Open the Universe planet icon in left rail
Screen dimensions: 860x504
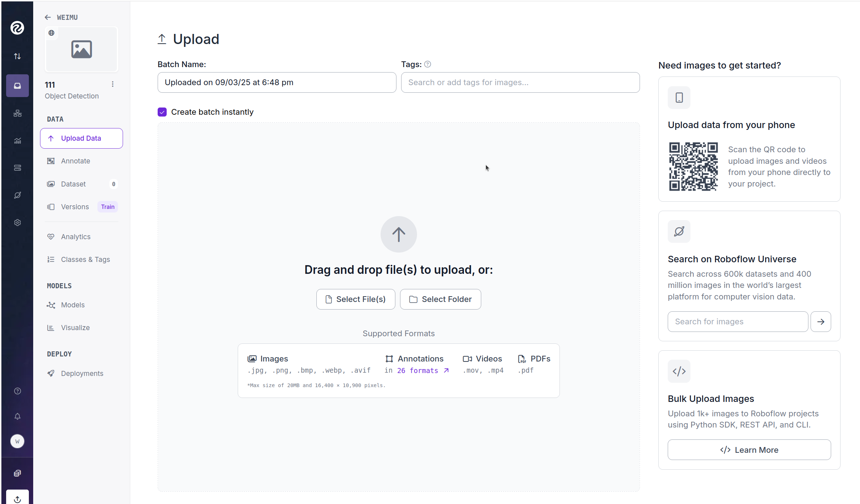[x=17, y=195]
